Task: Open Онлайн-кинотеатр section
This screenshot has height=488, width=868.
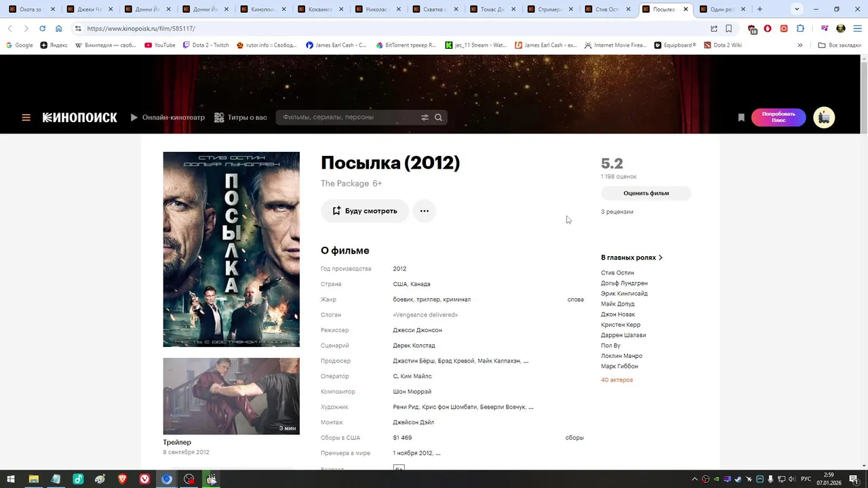Action: point(167,117)
